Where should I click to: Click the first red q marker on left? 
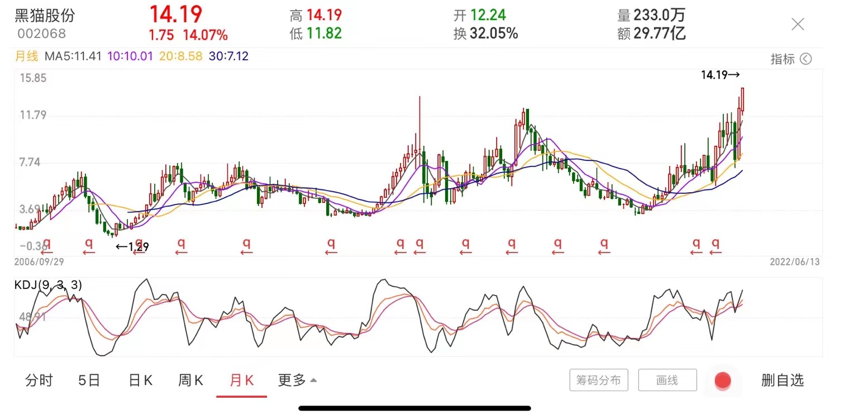coord(47,244)
